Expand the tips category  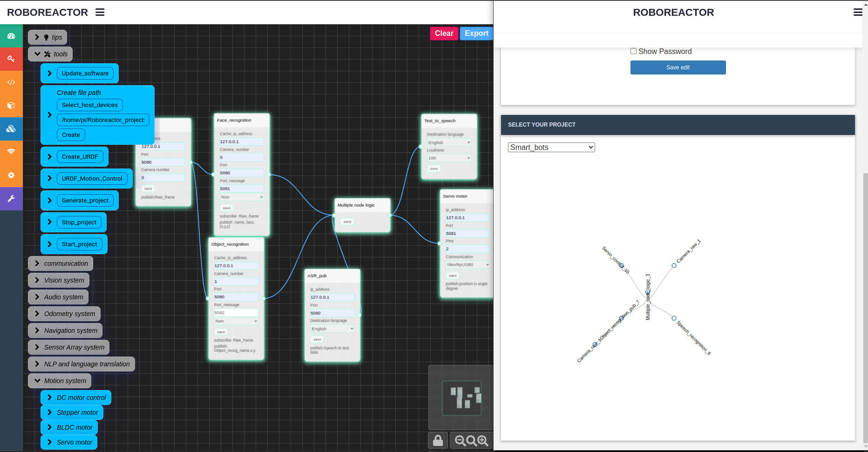[x=47, y=37]
